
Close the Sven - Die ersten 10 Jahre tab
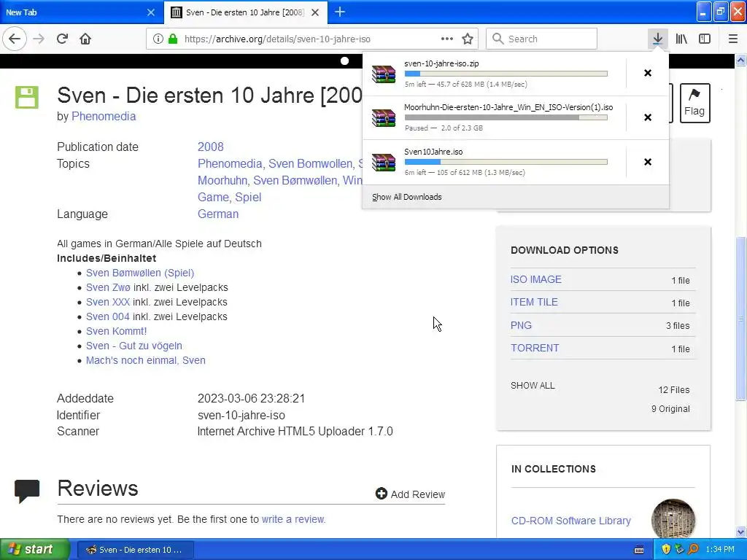click(x=315, y=12)
